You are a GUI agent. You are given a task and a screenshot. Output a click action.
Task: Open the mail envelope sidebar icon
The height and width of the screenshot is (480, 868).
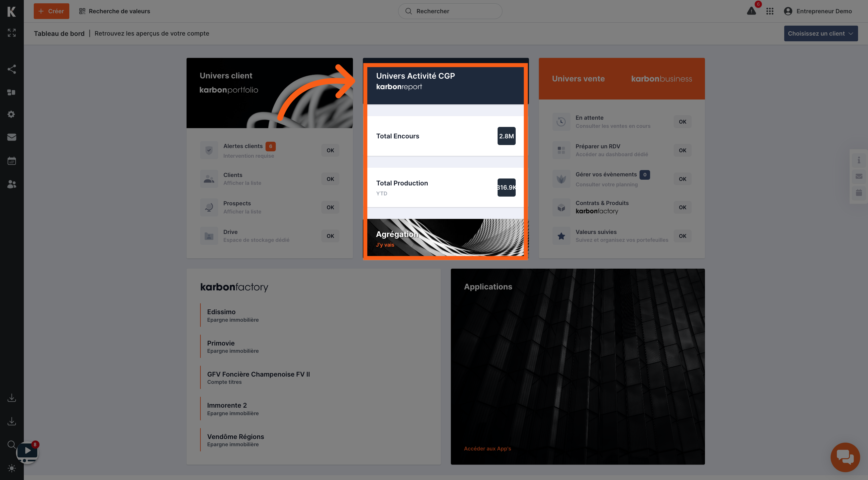[12, 137]
